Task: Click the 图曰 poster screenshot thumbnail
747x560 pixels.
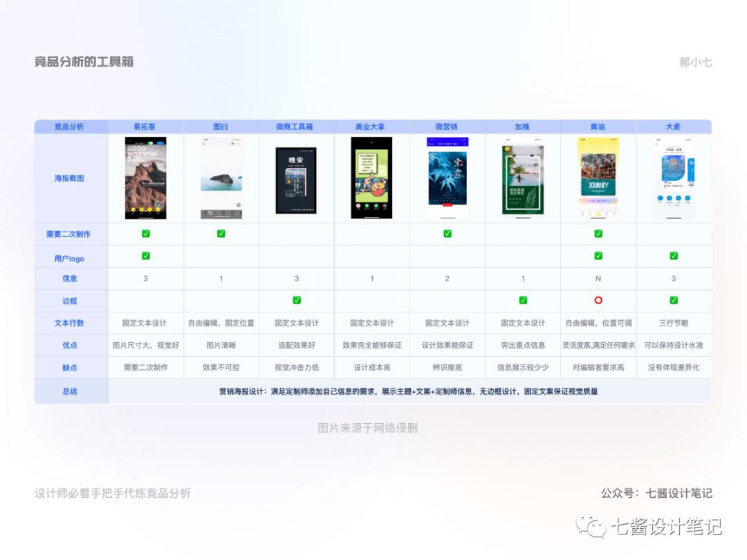Action: [221, 178]
